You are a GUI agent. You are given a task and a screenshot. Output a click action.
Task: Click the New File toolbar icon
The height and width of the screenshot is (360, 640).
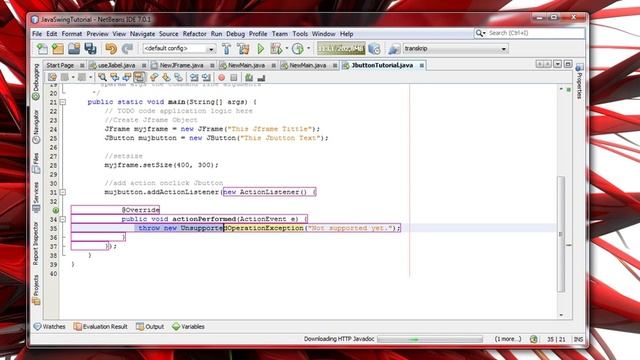(42, 49)
